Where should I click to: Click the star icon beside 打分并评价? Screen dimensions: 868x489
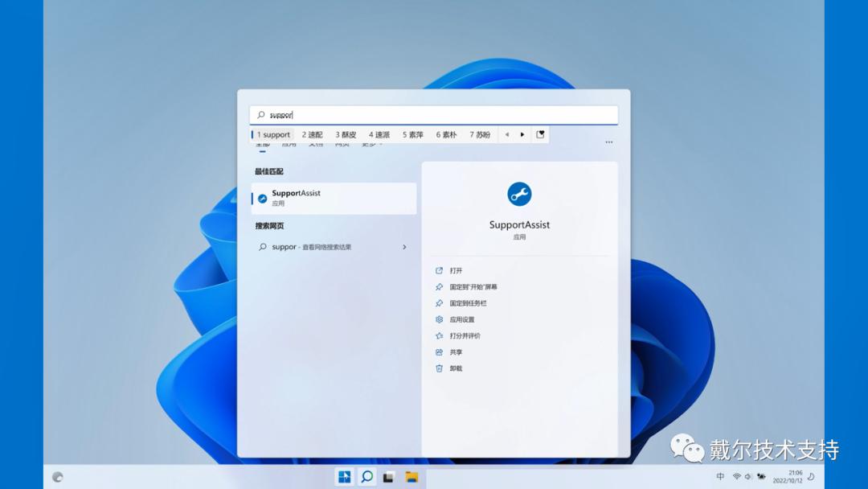click(439, 335)
